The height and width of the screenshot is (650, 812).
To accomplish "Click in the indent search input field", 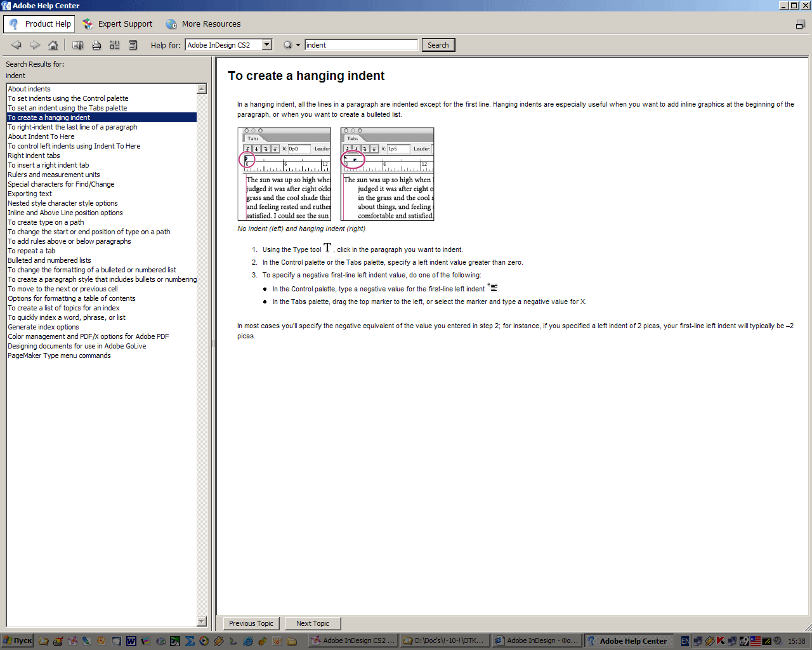I will pos(361,45).
